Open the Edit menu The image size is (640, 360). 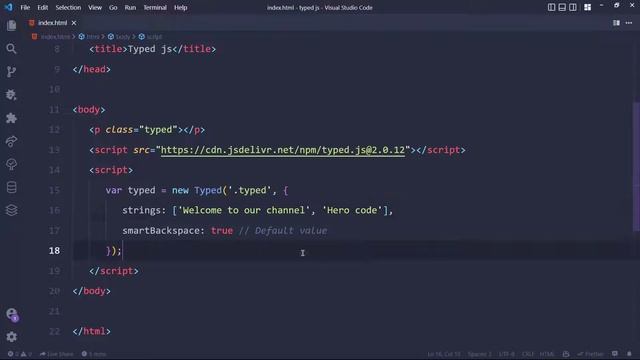click(42, 7)
